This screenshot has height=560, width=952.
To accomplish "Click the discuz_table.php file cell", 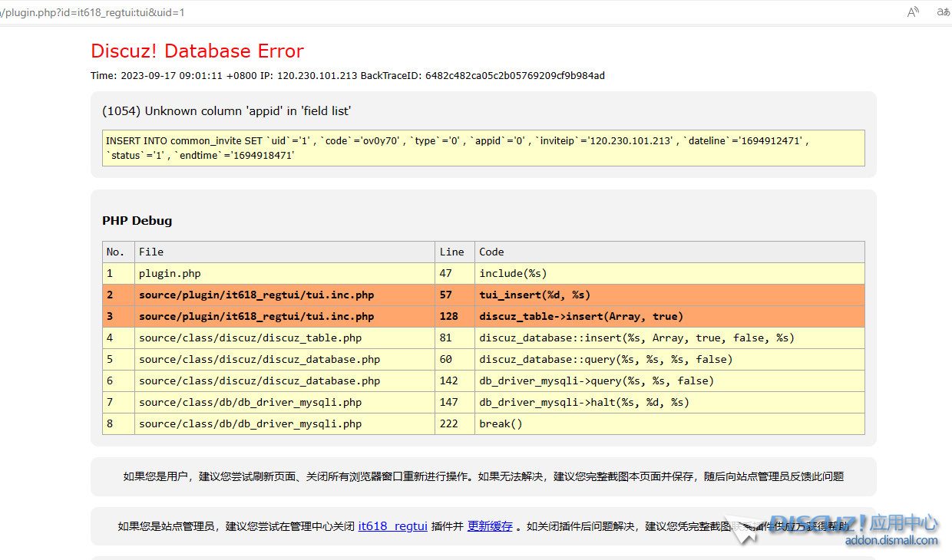I will (x=250, y=338).
